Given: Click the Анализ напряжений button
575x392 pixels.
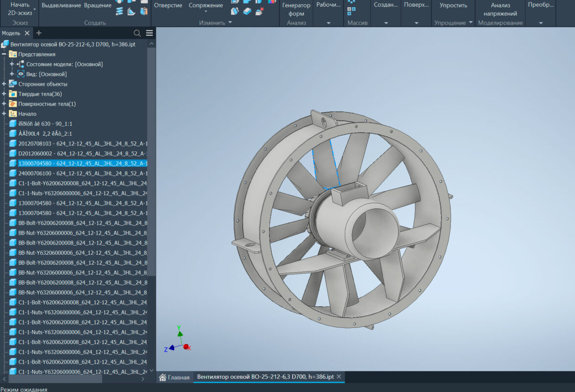Looking at the screenshot, I should point(500,9).
